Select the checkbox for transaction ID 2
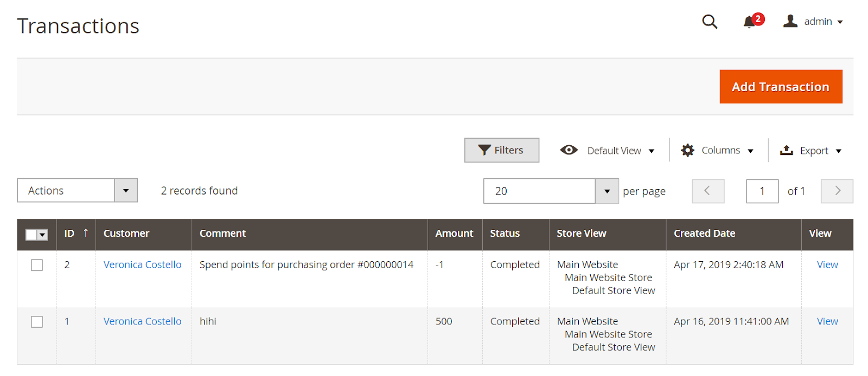868x376 pixels. [37, 265]
